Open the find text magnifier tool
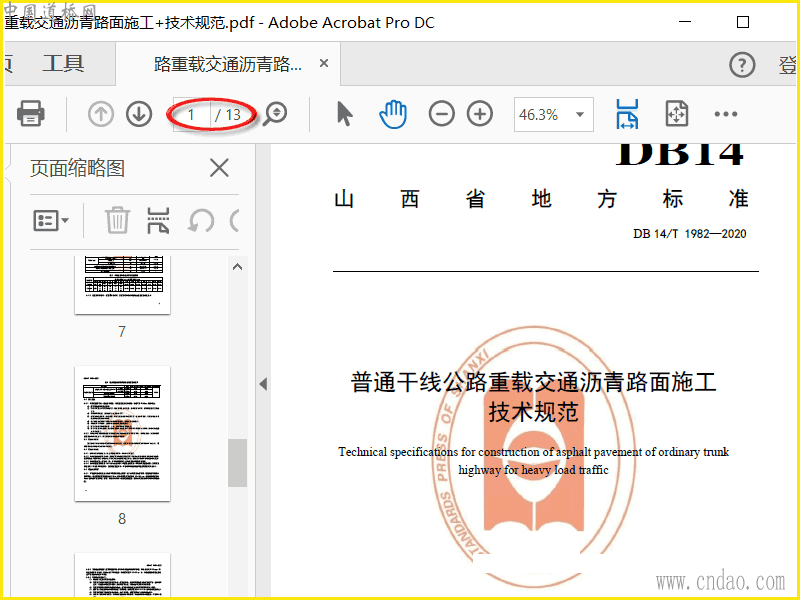 coord(276,114)
